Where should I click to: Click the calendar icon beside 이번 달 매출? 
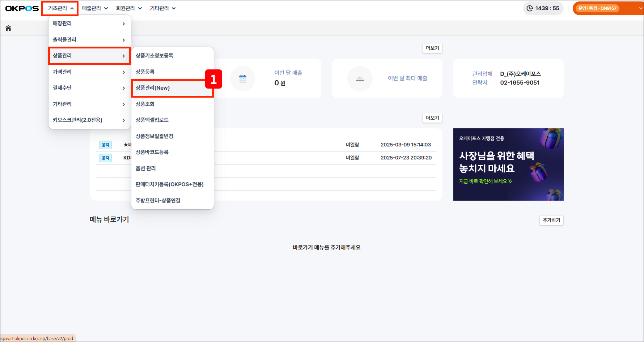pos(243,78)
